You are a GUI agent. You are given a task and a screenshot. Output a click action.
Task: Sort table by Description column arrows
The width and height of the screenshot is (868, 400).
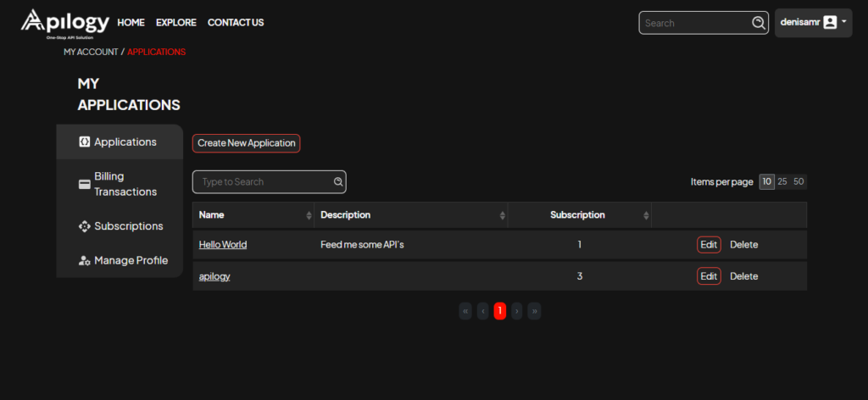502,215
